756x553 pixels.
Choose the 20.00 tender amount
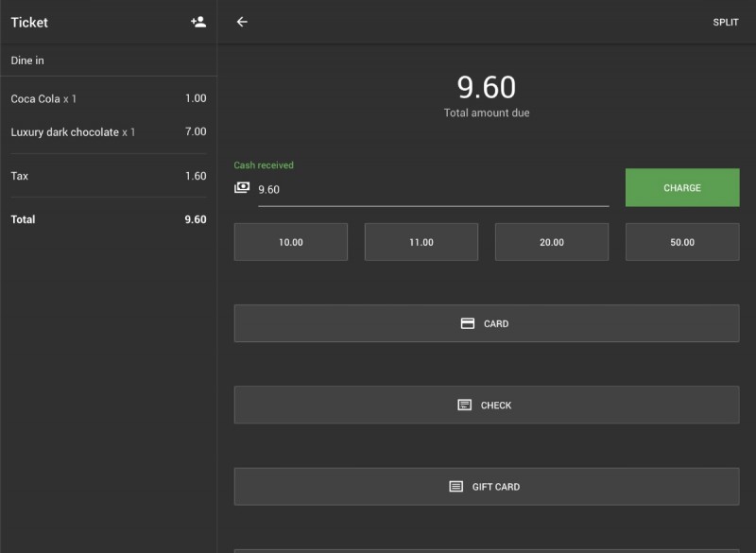click(551, 241)
